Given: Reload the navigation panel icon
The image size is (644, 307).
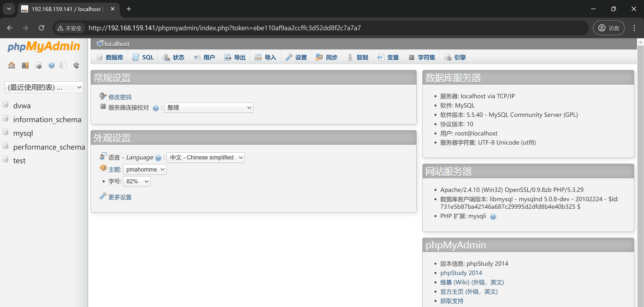Looking at the screenshot, I should tap(76, 65).
